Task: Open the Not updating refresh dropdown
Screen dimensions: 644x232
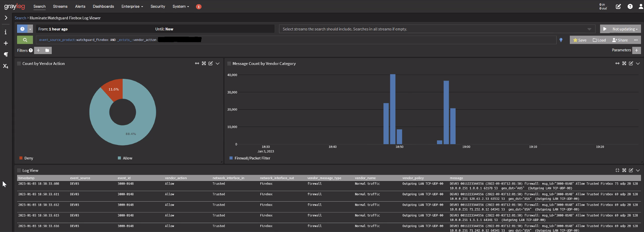Action: (x=625, y=29)
